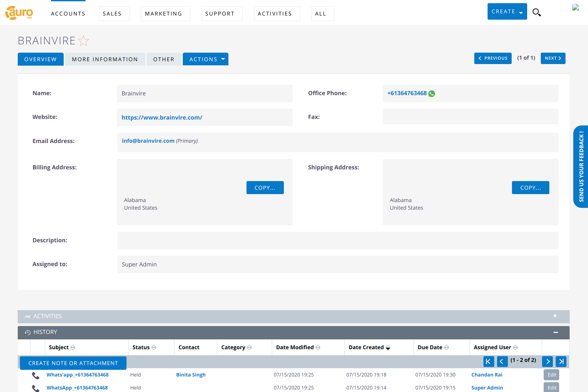Go to previous page of History list
Image resolution: width=588 pixels, height=392 pixels.
pyautogui.click(x=502, y=362)
